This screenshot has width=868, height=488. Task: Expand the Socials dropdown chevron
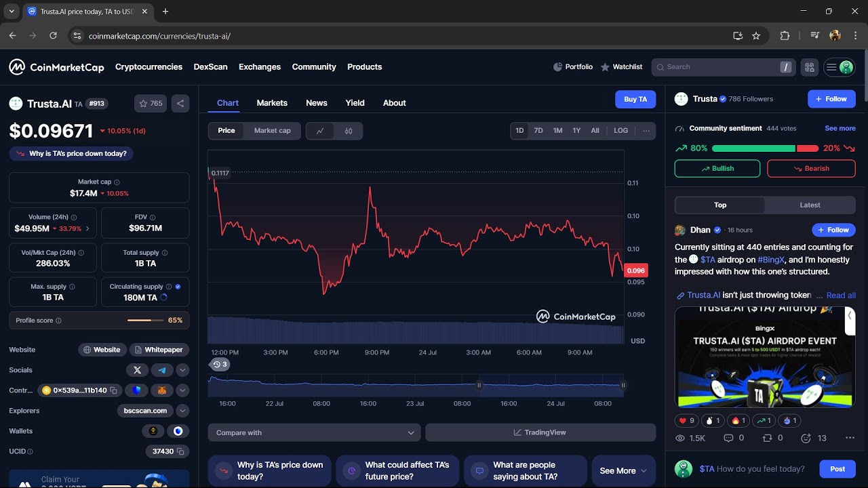click(x=182, y=370)
